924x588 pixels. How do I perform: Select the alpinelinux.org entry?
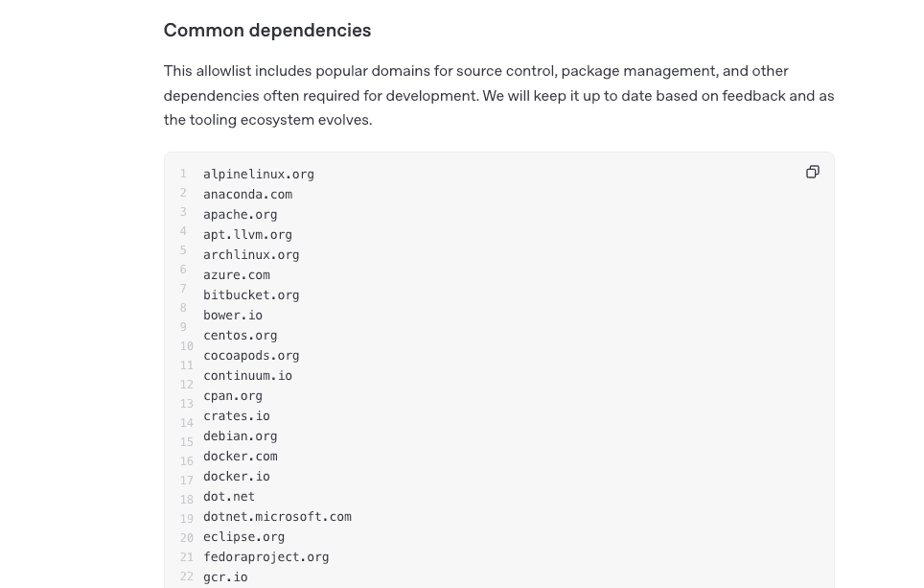tap(259, 175)
